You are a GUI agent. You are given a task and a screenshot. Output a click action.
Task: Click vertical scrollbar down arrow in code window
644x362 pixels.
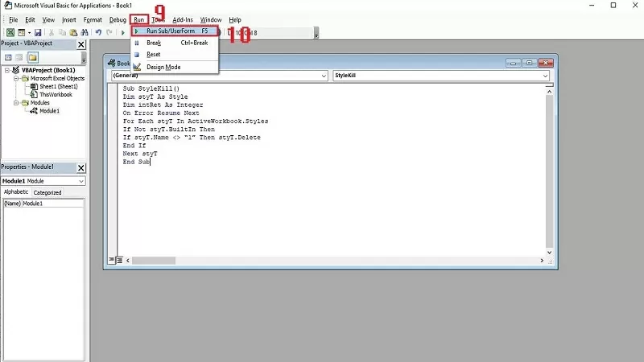click(x=549, y=253)
